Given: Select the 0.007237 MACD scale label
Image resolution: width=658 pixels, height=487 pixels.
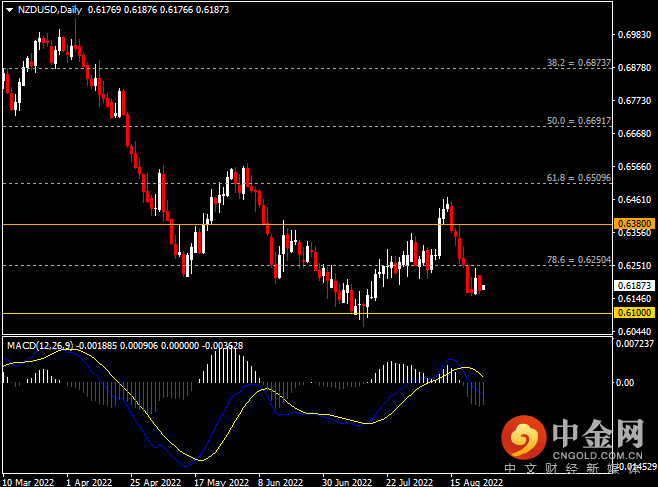Looking at the screenshot, I should point(634,344).
